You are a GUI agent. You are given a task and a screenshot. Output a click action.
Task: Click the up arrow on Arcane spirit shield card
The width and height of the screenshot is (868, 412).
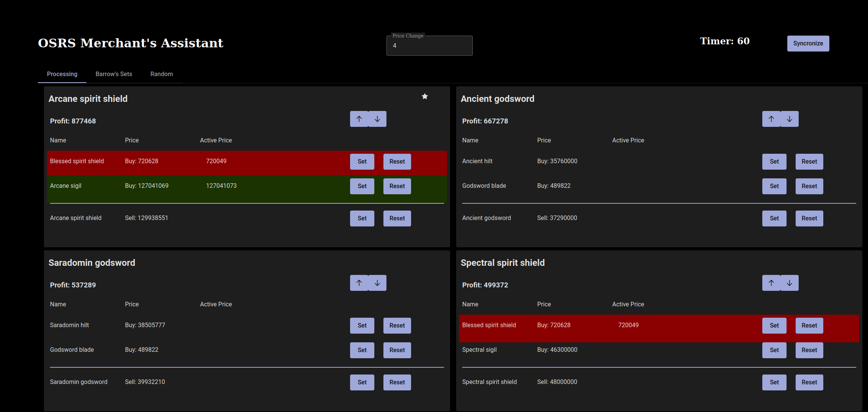pos(359,119)
